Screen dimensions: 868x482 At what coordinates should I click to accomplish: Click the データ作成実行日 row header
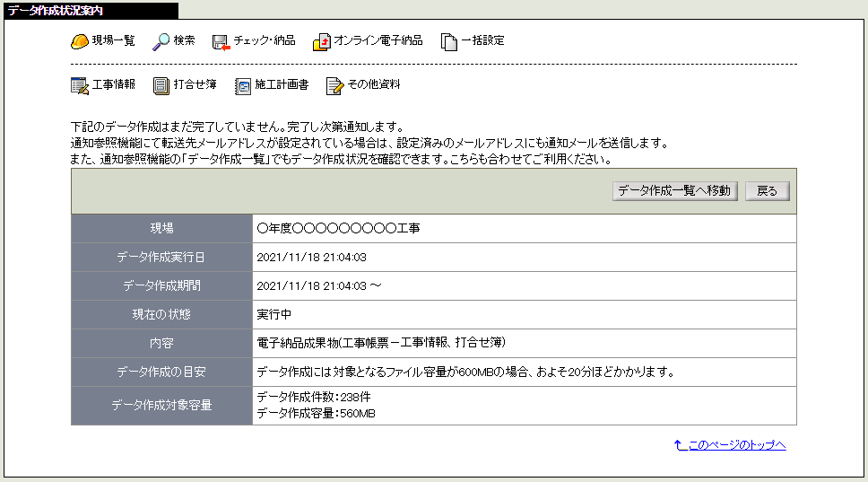pyautogui.click(x=161, y=257)
